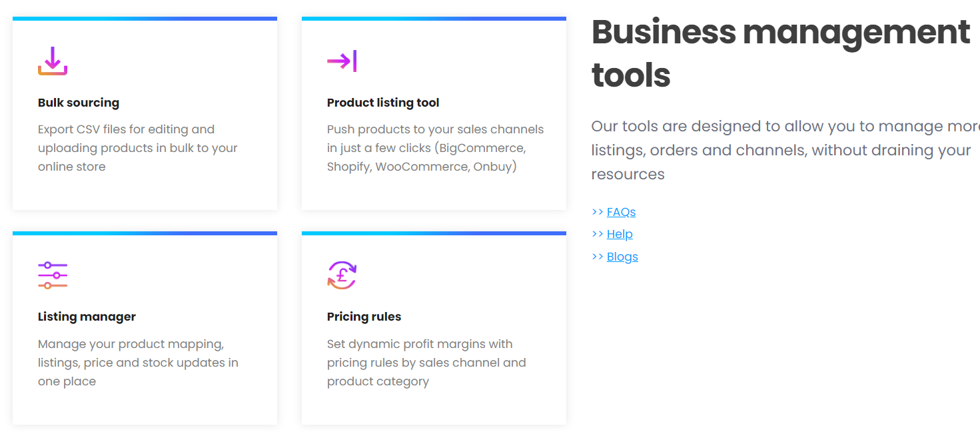The height and width of the screenshot is (446, 980).
Task: Select the Bulk sourcing heading
Action: coord(79,103)
